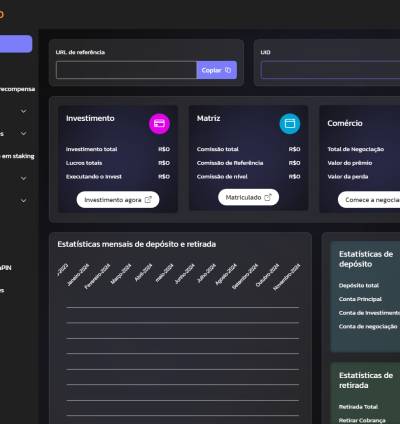Copy the referral URL with Copiar
This screenshot has height=424, width=400.
point(217,70)
